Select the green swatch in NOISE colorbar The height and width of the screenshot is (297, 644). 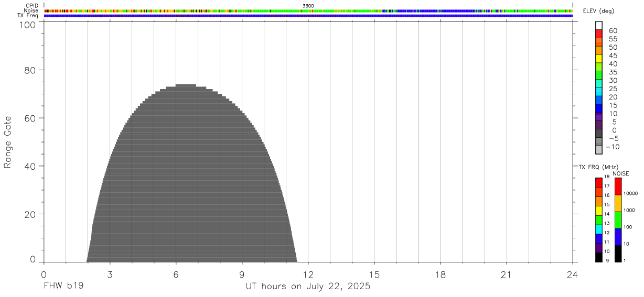coord(618,220)
